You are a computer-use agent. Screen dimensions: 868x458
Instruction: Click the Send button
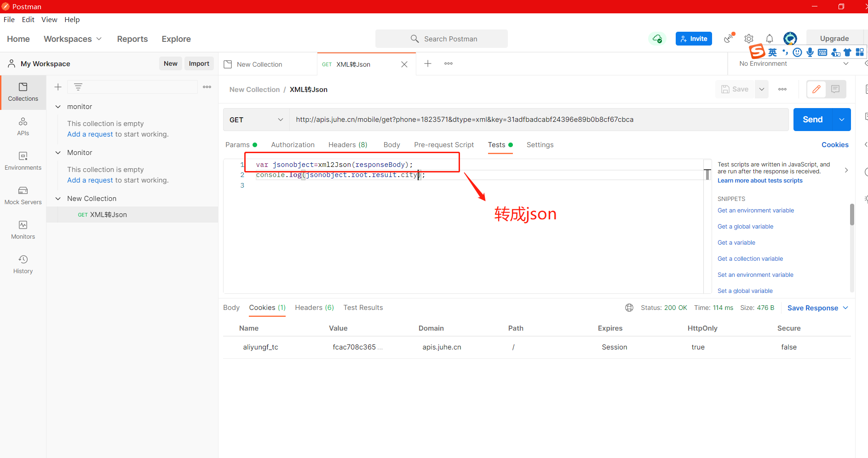(x=813, y=120)
